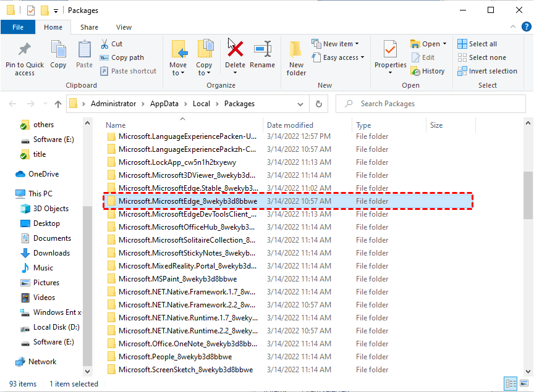534x392 pixels.
Task: Switch to the Details view layout icon
Action: point(511,384)
